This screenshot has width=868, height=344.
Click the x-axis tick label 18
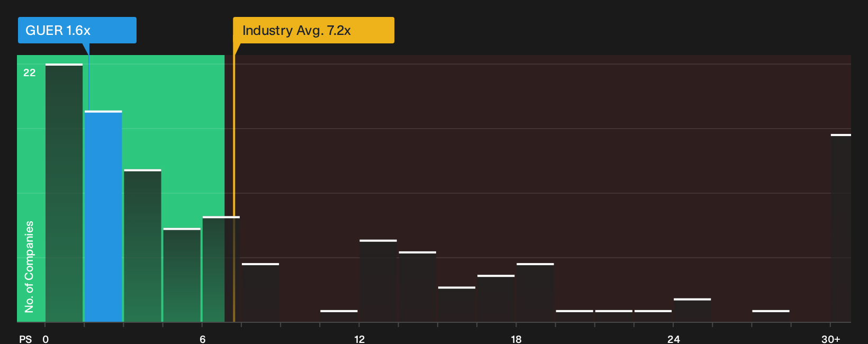(x=516, y=339)
